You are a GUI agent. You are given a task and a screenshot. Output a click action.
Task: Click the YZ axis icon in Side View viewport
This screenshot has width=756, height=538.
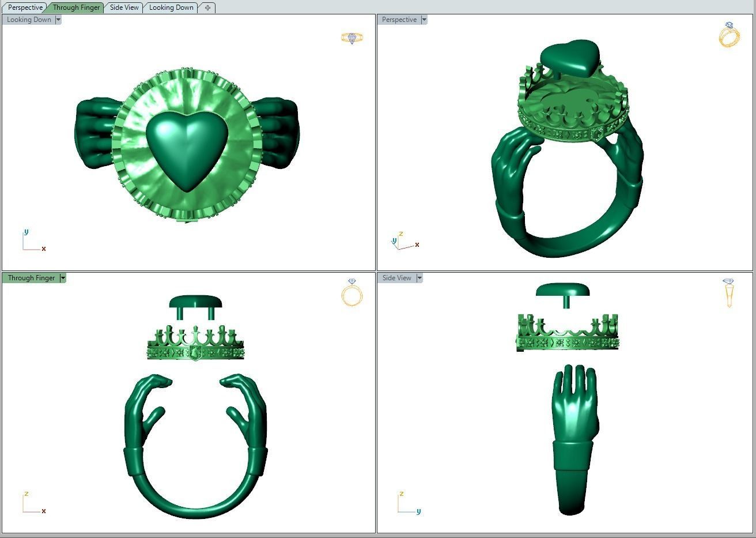[x=409, y=503]
